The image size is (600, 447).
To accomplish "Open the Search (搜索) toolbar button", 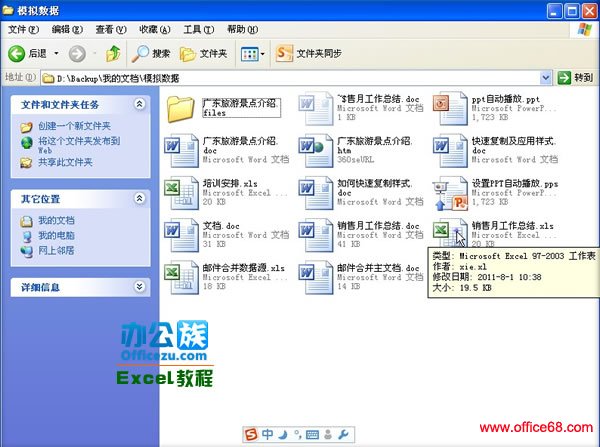I will [x=150, y=54].
